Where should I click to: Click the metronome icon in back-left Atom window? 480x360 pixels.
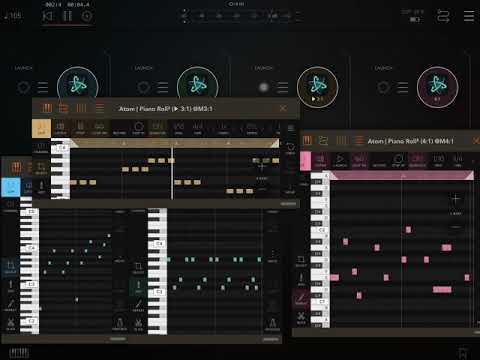(119, 324)
